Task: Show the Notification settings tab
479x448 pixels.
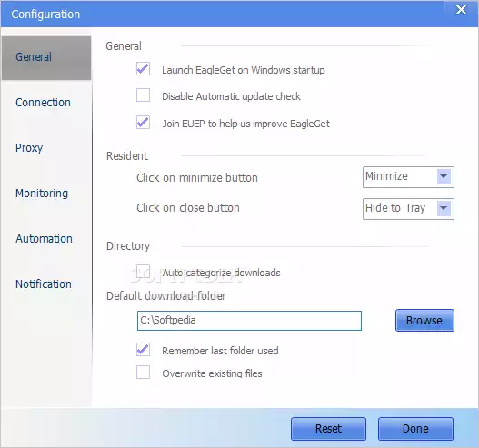Action: click(x=44, y=284)
